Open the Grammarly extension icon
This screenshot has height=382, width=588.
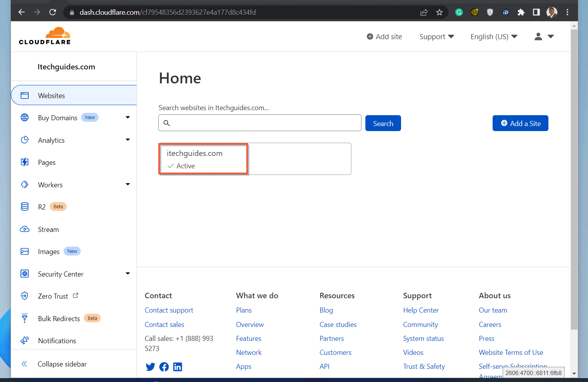[459, 12]
